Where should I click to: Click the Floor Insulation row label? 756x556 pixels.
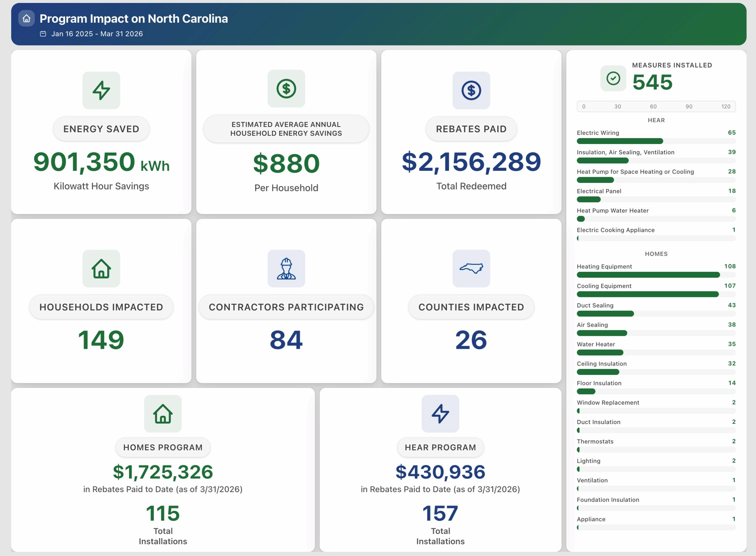(599, 383)
